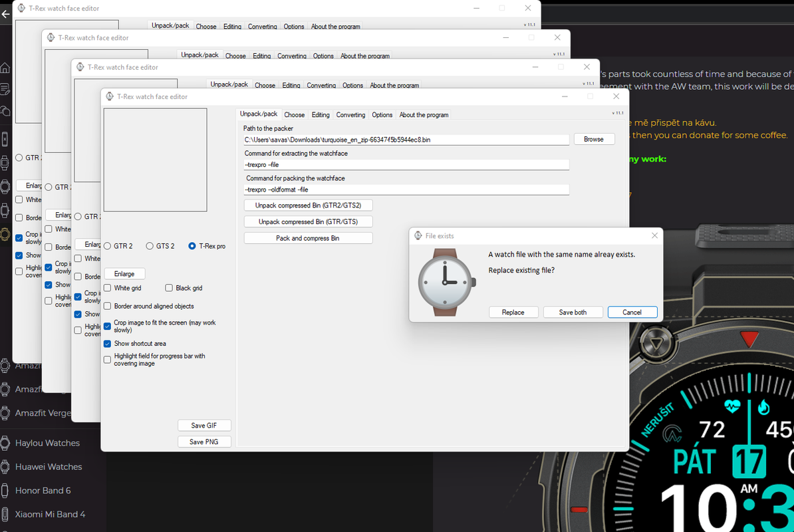
Task: Toggle Highlight field for progress bar checkbox
Action: (107, 359)
